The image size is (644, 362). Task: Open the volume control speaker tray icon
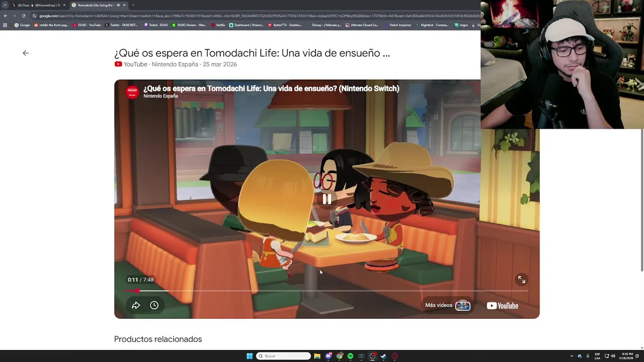[x=613, y=356]
